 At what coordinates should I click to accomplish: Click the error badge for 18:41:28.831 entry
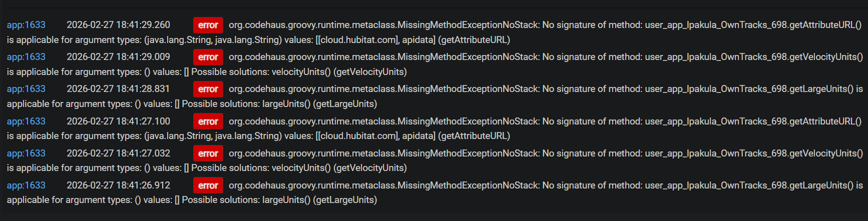pyautogui.click(x=208, y=89)
